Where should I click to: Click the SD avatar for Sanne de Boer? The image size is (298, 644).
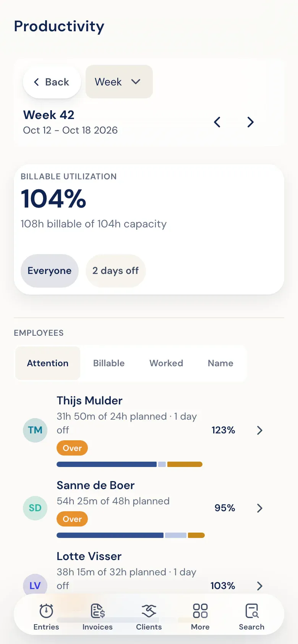pos(35,508)
